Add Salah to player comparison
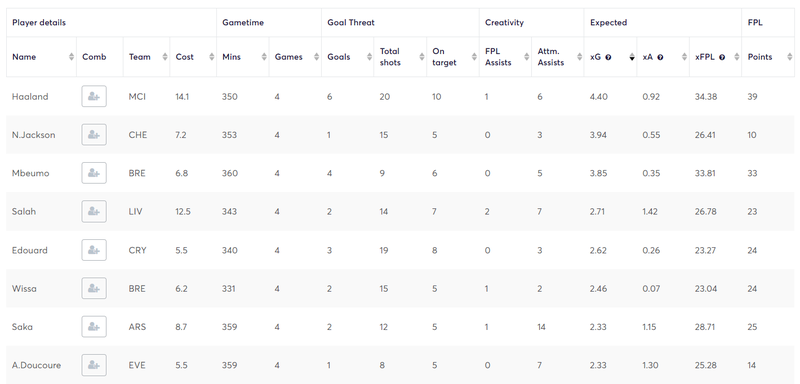 (x=94, y=211)
